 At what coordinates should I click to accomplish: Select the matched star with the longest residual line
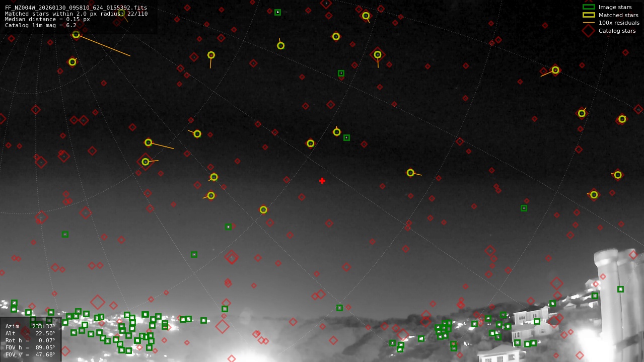point(76,35)
